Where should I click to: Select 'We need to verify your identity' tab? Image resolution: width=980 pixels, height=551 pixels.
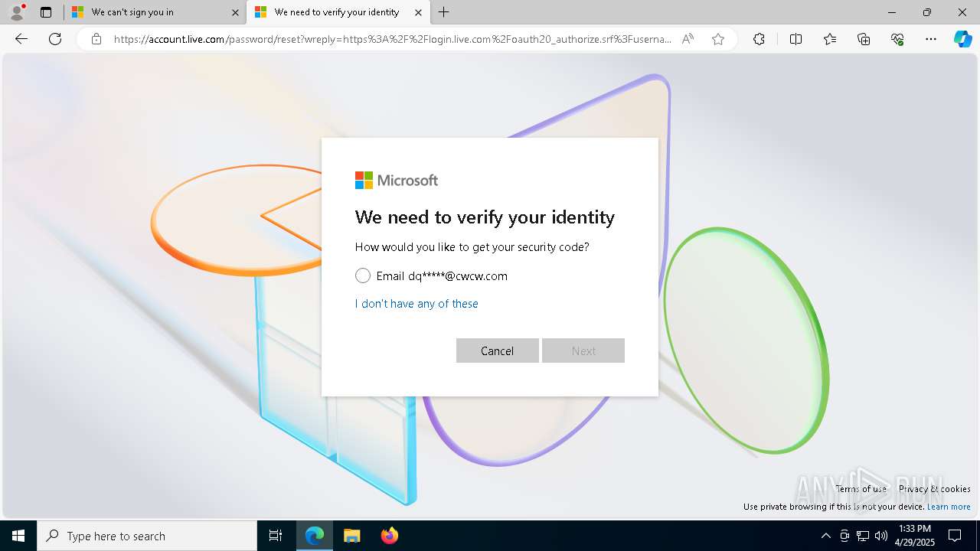(337, 12)
